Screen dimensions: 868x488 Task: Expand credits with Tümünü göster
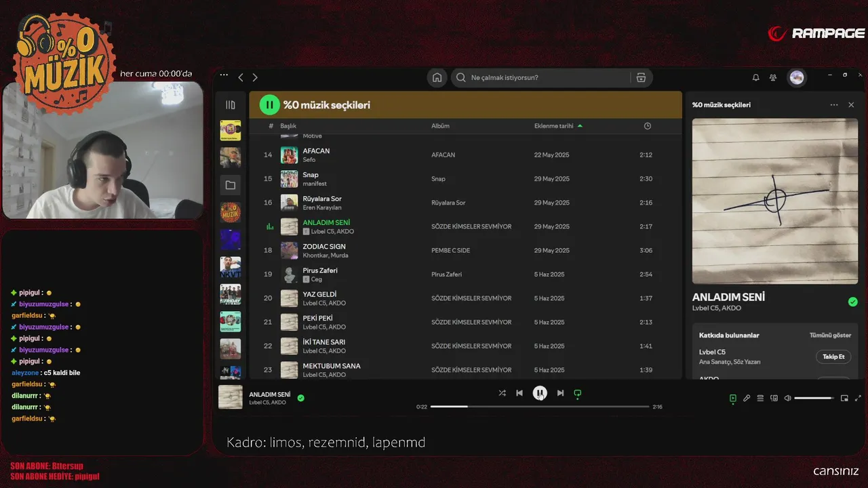point(830,335)
